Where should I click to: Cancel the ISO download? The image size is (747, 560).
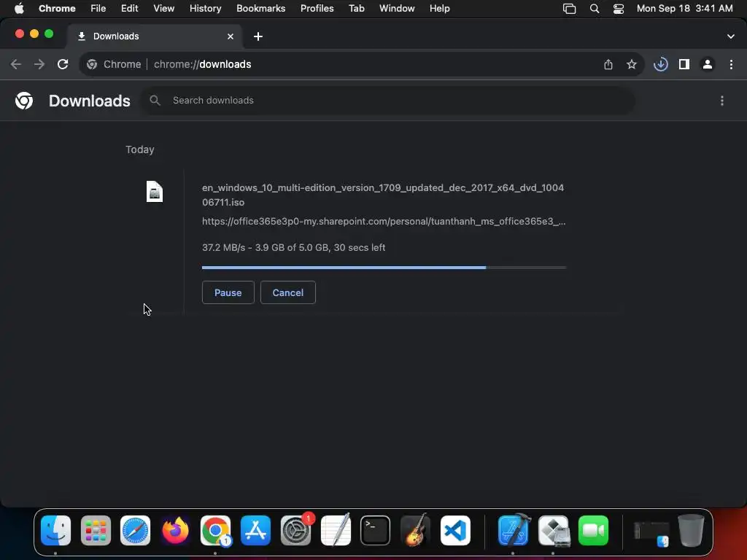[287, 292]
